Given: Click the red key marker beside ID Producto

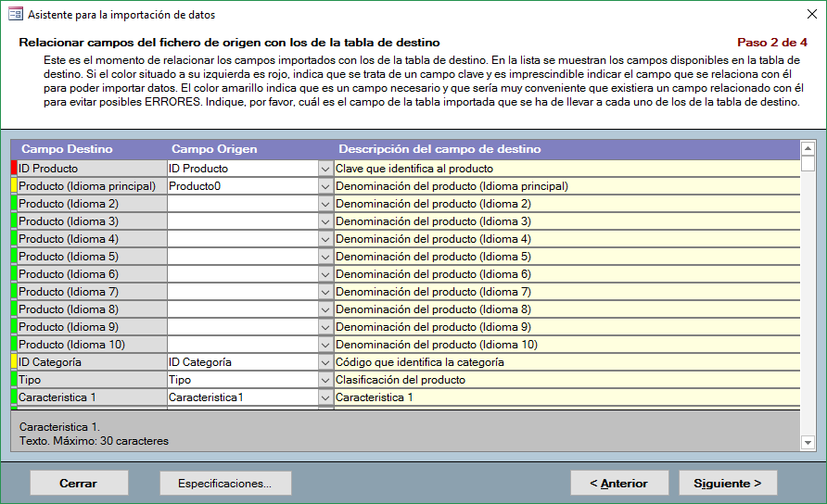Looking at the screenshot, I should click(14, 169).
